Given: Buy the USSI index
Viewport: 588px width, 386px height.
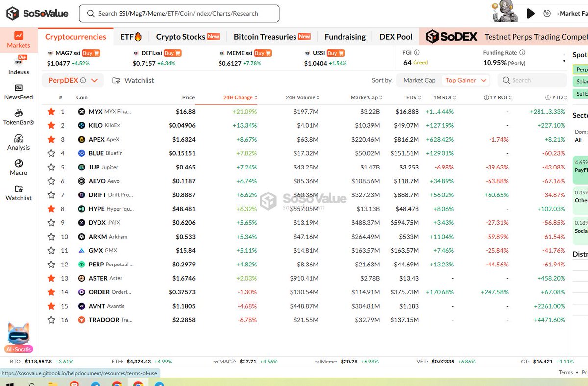Looking at the screenshot, I should (x=336, y=53).
